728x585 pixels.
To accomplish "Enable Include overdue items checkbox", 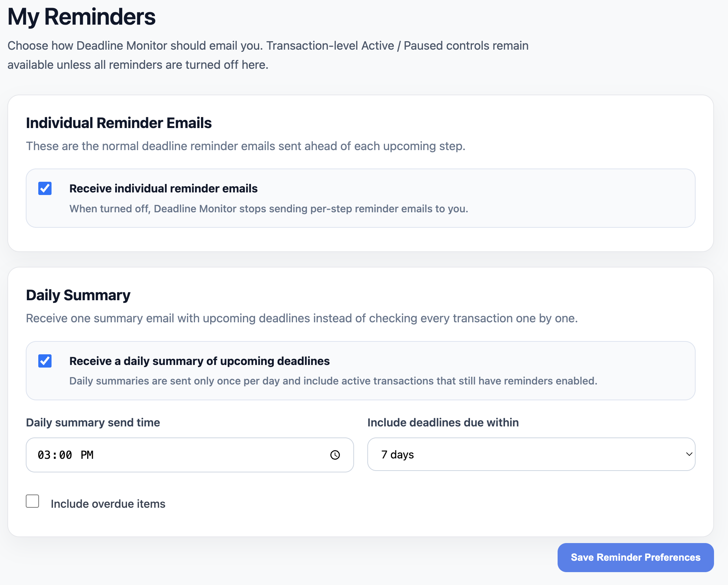I will (x=32, y=501).
